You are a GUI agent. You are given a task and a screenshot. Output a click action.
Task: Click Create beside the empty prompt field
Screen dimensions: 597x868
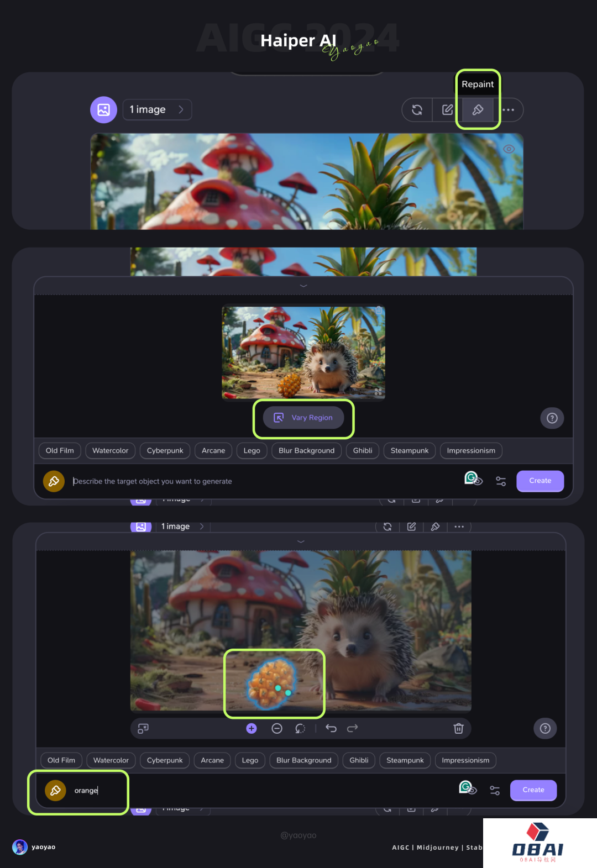point(540,481)
